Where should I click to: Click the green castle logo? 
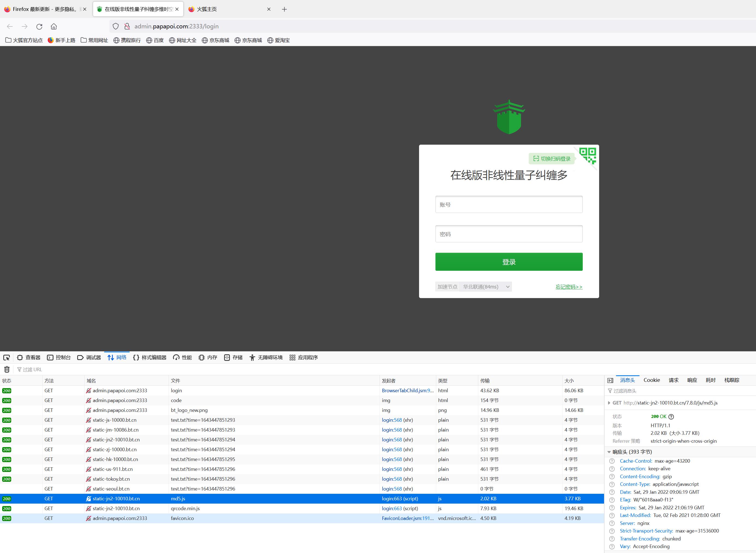pyautogui.click(x=509, y=117)
